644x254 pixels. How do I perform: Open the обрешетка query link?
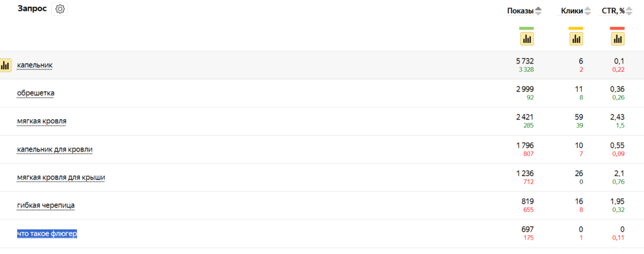click(x=35, y=93)
